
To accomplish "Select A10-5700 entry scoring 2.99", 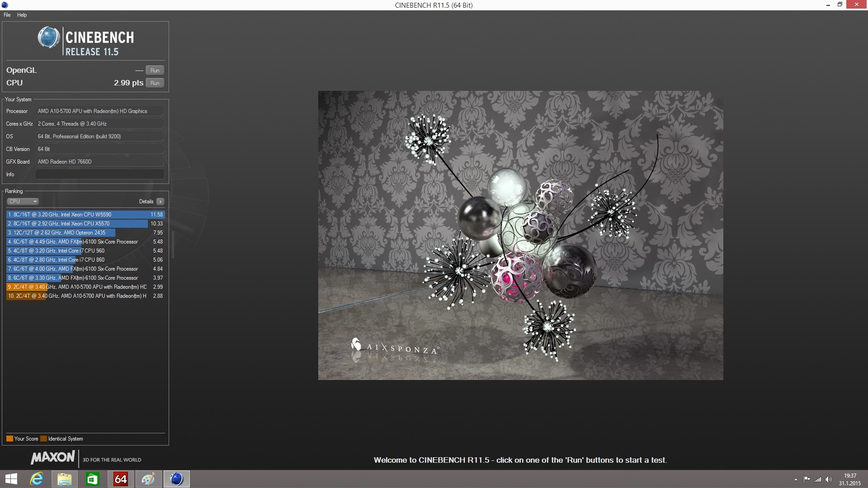I will point(85,287).
